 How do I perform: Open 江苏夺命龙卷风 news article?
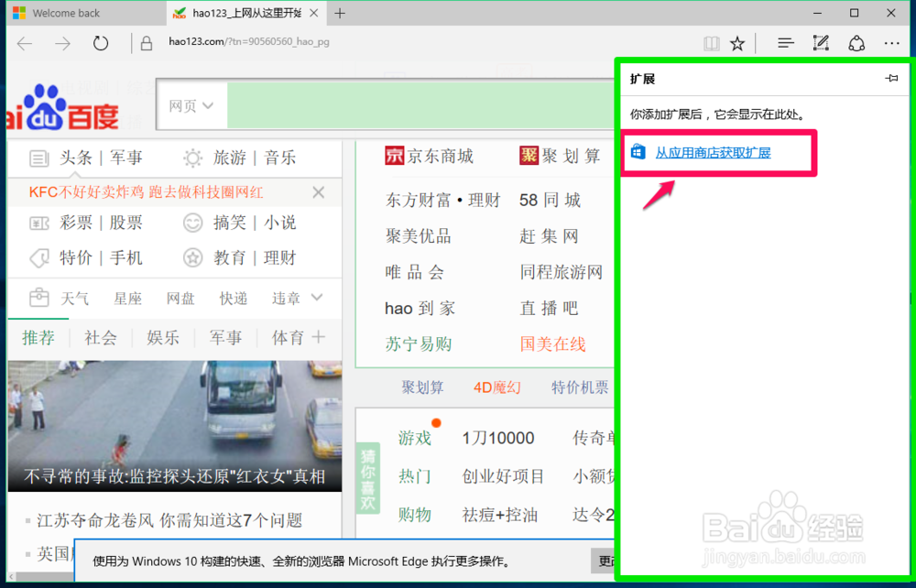click(169, 519)
